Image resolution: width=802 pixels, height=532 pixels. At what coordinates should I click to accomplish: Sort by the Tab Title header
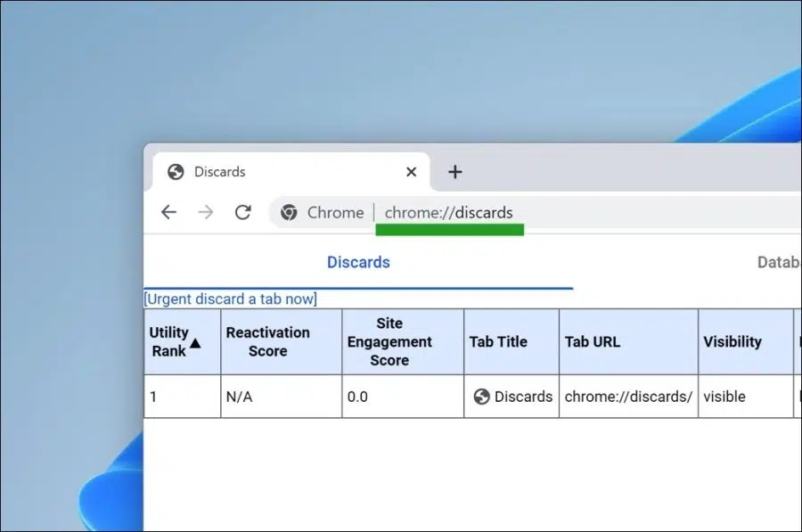(x=511, y=341)
